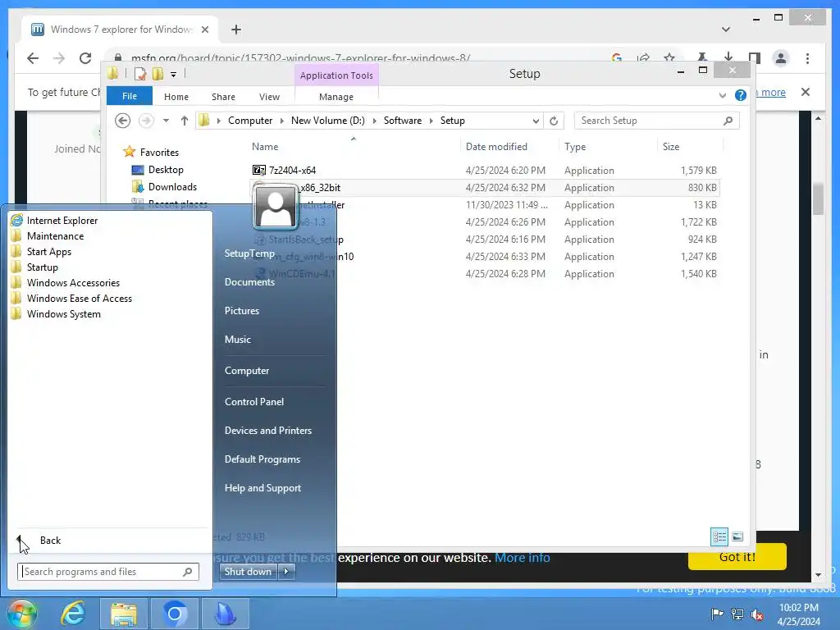This screenshot has height=630, width=840.
Task: Open the Windows Accessories folder
Action: (x=73, y=282)
